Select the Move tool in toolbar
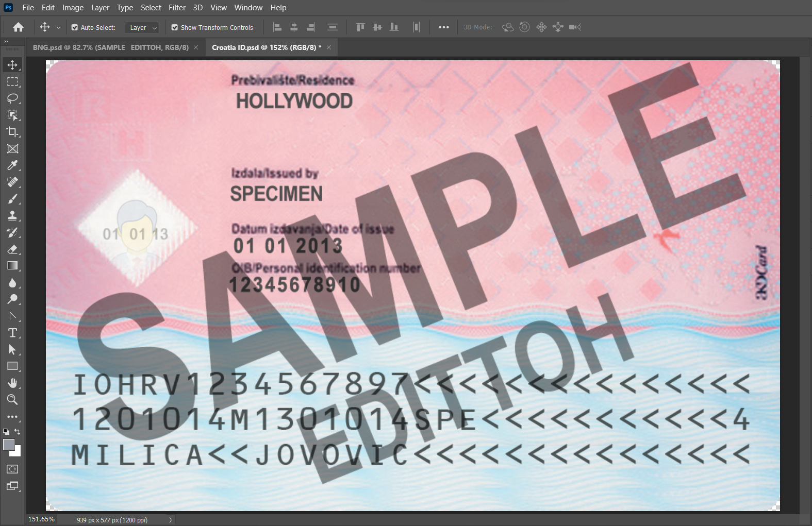The width and height of the screenshot is (812, 526). click(12, 65)
